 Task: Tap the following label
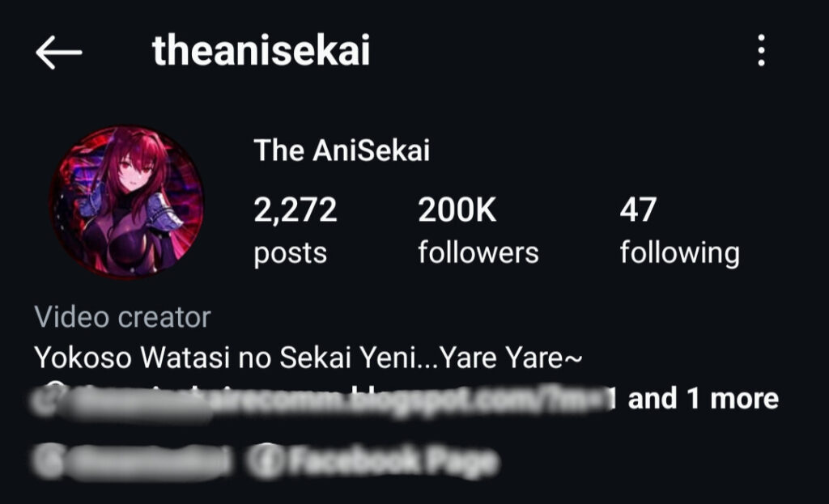point(680,253)
